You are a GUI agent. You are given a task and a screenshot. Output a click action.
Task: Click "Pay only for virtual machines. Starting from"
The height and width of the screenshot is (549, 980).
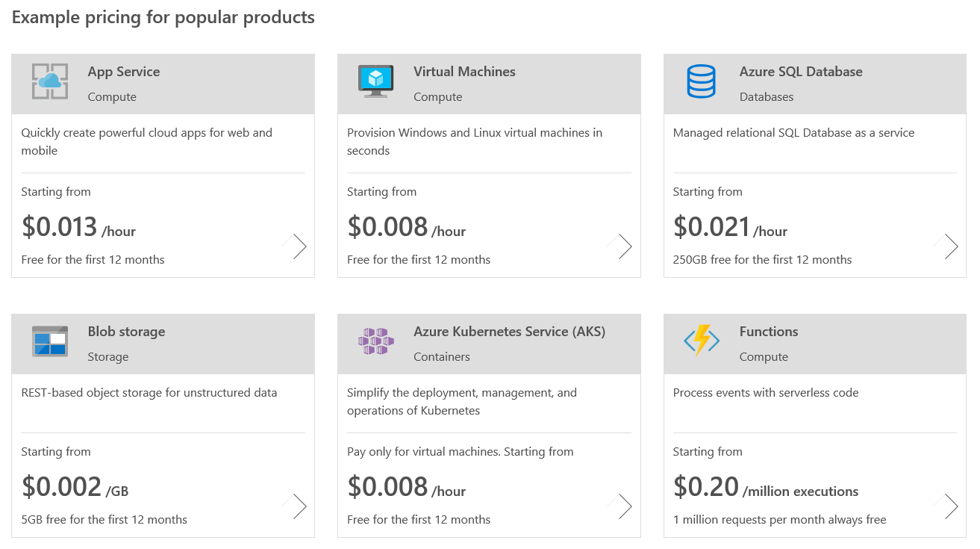click(461, 452)
